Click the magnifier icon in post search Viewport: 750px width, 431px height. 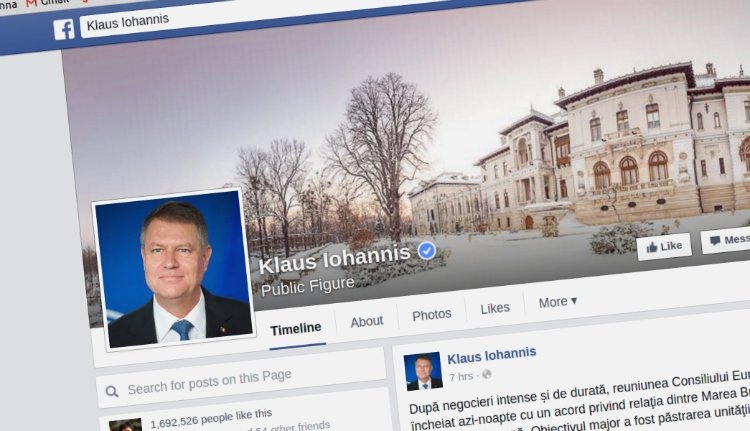point(112,392)
